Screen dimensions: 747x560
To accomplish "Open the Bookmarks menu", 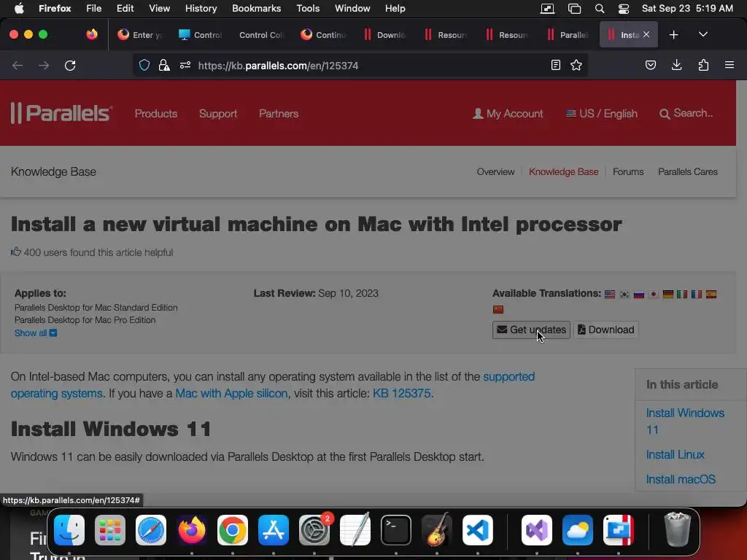I will tap(256, 9).
